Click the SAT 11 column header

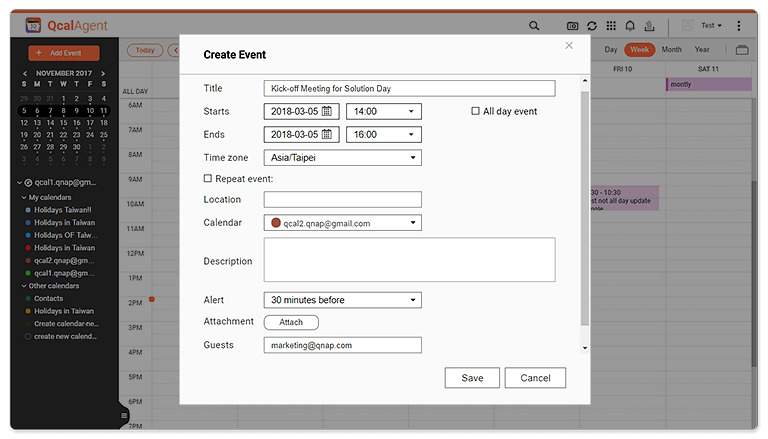(x=708, y=69)
